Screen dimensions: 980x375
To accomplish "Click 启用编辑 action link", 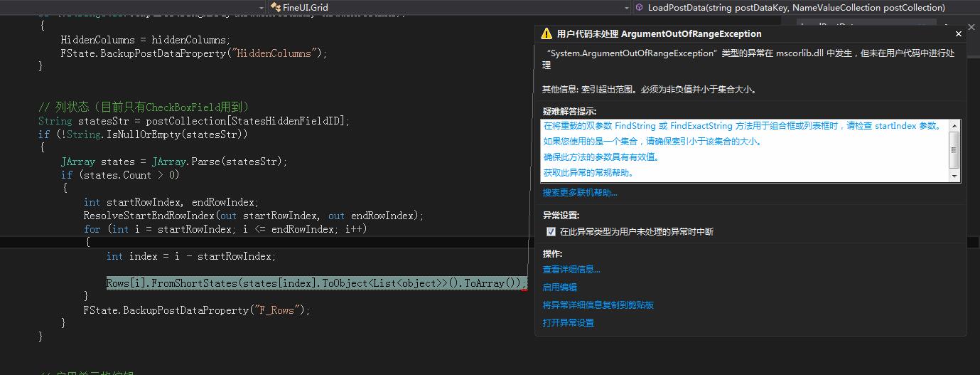I will pyautogui.click(x=559, y=287).
